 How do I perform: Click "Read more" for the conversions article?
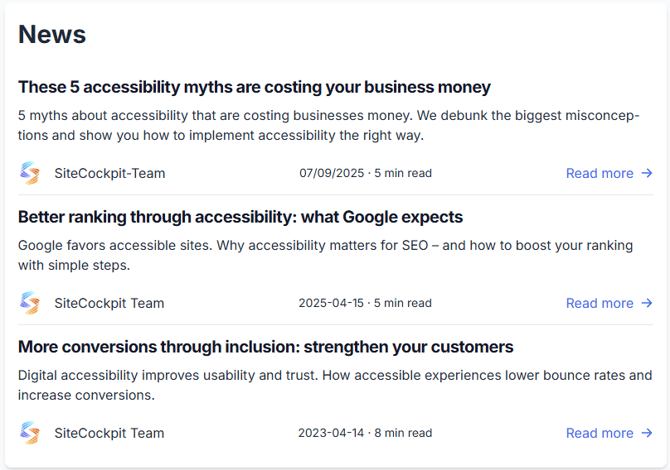click(599, 433)
